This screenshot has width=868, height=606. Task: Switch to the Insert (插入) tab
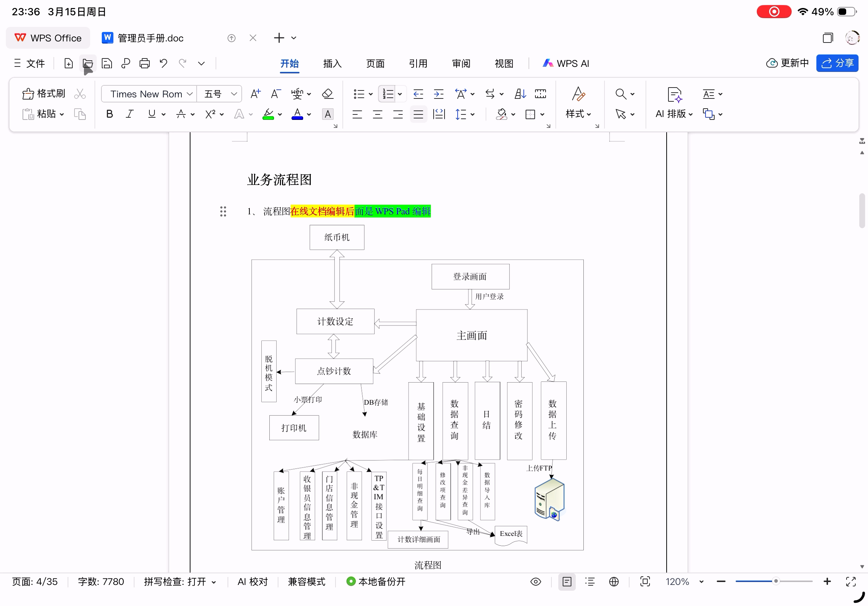332,64
